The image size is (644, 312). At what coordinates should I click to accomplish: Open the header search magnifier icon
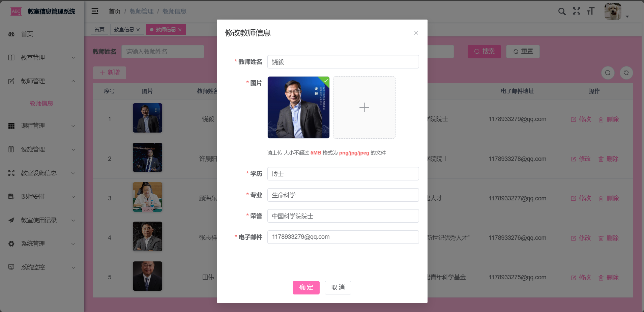click(562, 11)
